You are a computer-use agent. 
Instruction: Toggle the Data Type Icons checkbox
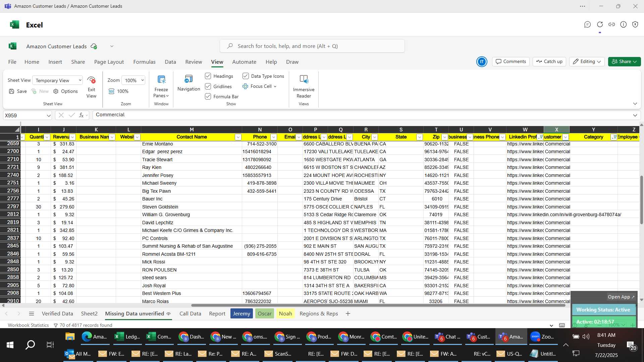[x=246, y=76]
